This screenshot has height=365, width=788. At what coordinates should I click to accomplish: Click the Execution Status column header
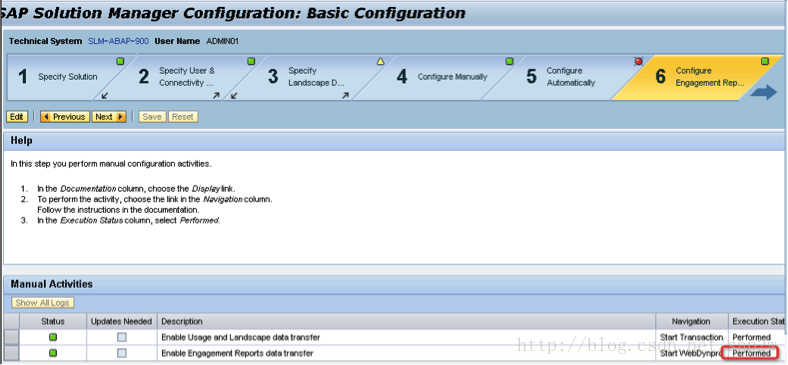point(757,321)
